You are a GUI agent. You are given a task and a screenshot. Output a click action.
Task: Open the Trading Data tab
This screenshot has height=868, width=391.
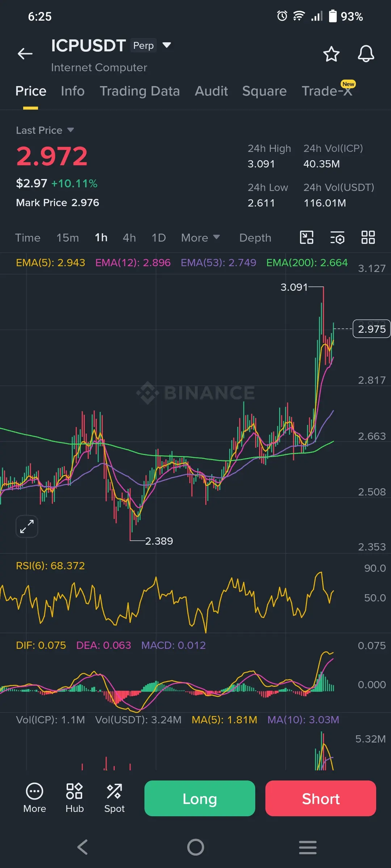click(140, 91)
